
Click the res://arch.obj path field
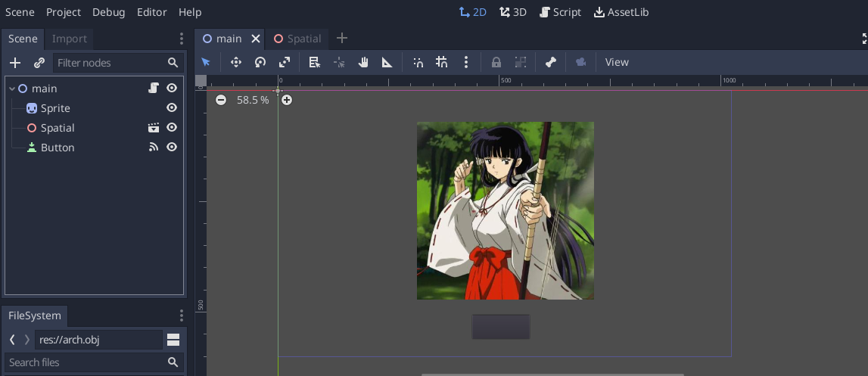pos(98,340)
